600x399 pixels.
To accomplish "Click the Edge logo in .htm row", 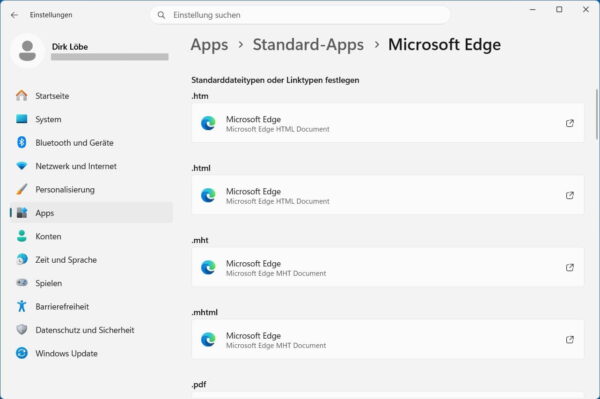I will [x=208, y=123].
